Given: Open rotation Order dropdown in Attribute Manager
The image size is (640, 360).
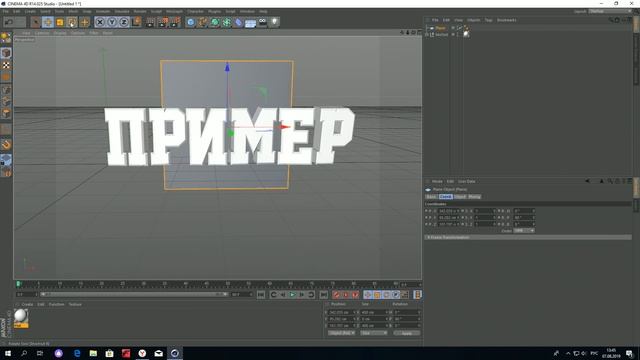Looking at the screenshot, I should click(524, 231).
